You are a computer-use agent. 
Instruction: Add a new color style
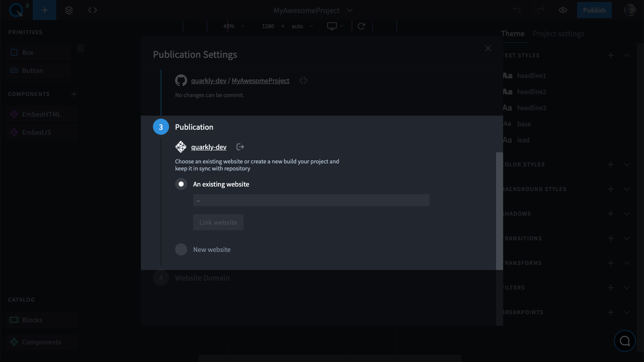(x=611, y=164)
